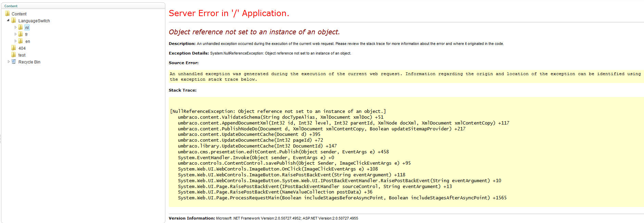Click the ImageButton.OnClick trace line
Image resolution: width=644 pixels, height=223 pixels.
[278, 169]
